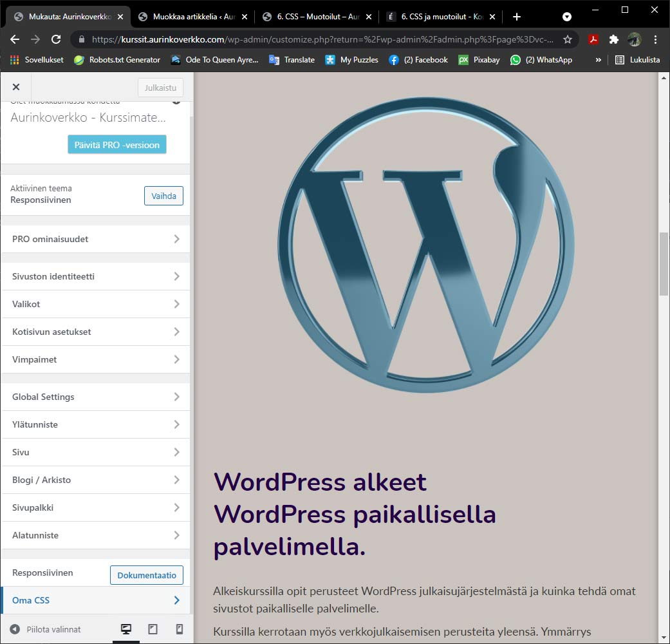670x644 pixels.
Task: Open the Adobe Acrobat extension icon
Action: click(x=593, y=39)
